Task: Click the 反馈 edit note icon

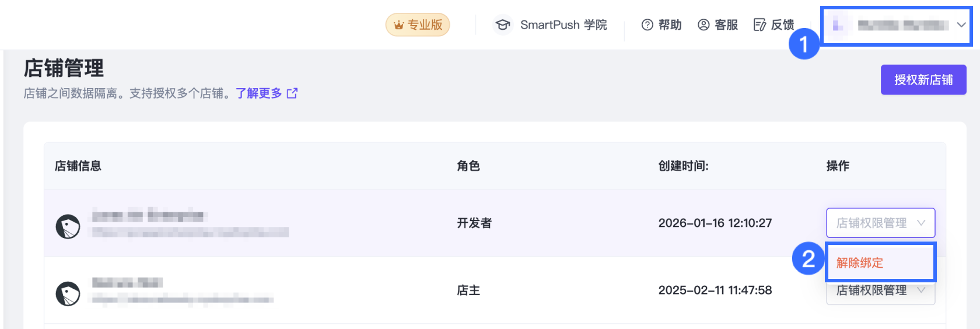Action: click(x=759, y=25)
